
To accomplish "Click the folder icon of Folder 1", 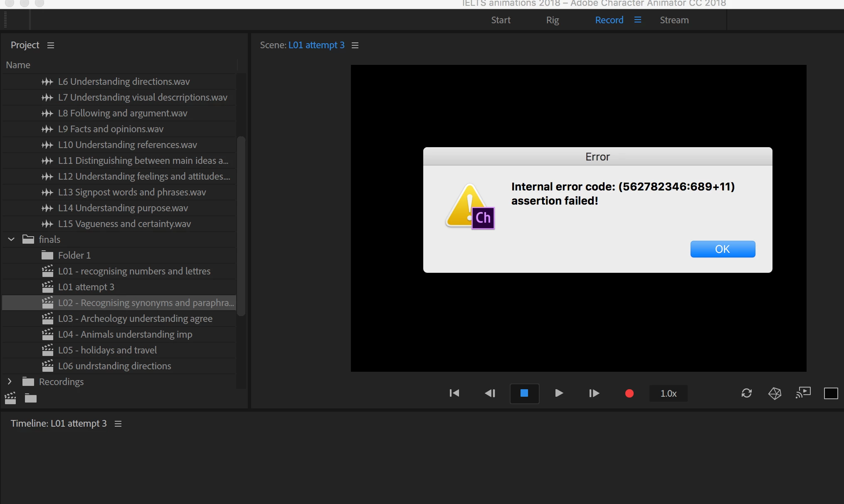I will pos(47,255).
